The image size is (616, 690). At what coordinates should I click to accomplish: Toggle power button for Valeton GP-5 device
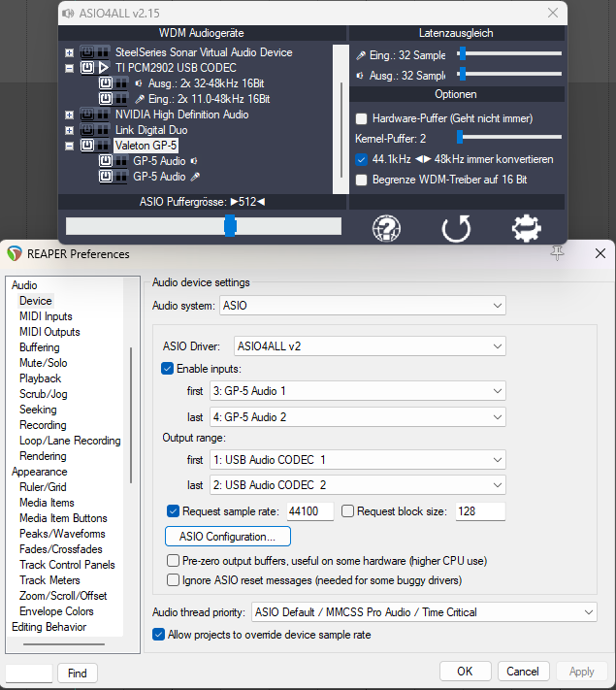click(87, 146)
